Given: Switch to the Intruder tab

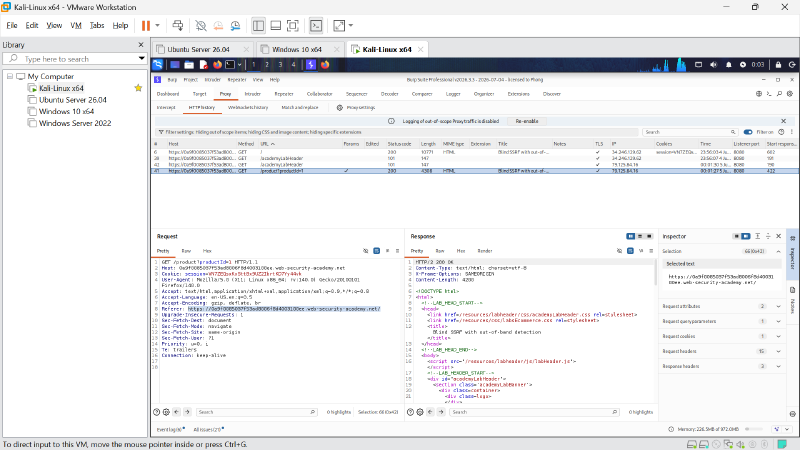Looking at the screenshot, I should click(253, 94).
